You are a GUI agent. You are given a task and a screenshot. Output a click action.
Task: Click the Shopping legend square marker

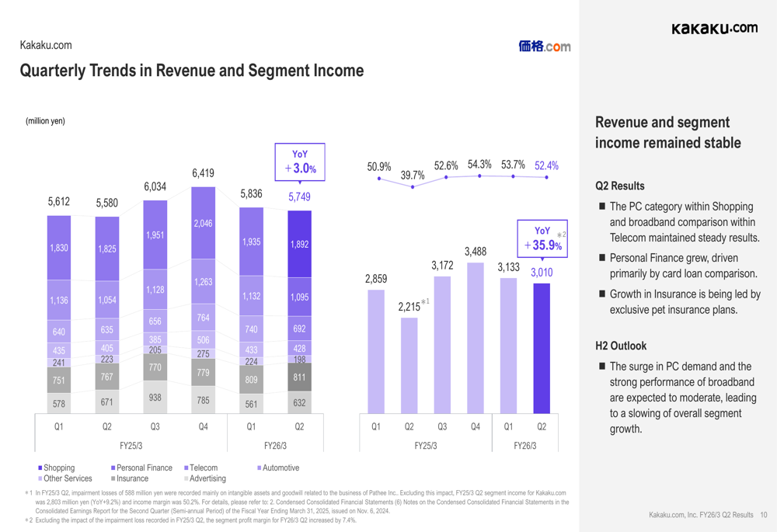coord(40,468)
